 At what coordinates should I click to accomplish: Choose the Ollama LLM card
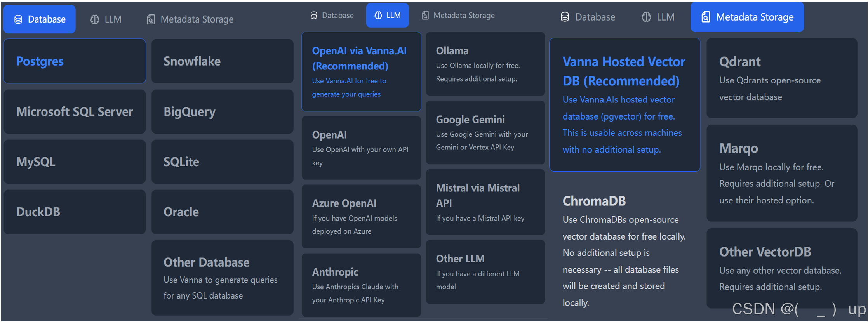coord(485,64)
